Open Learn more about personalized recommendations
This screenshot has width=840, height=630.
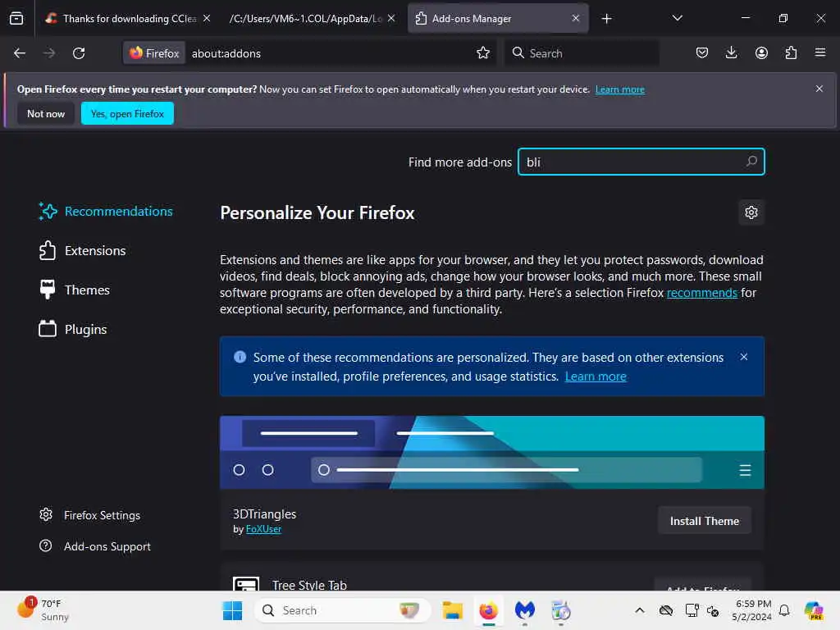click(x=596, y=376)
